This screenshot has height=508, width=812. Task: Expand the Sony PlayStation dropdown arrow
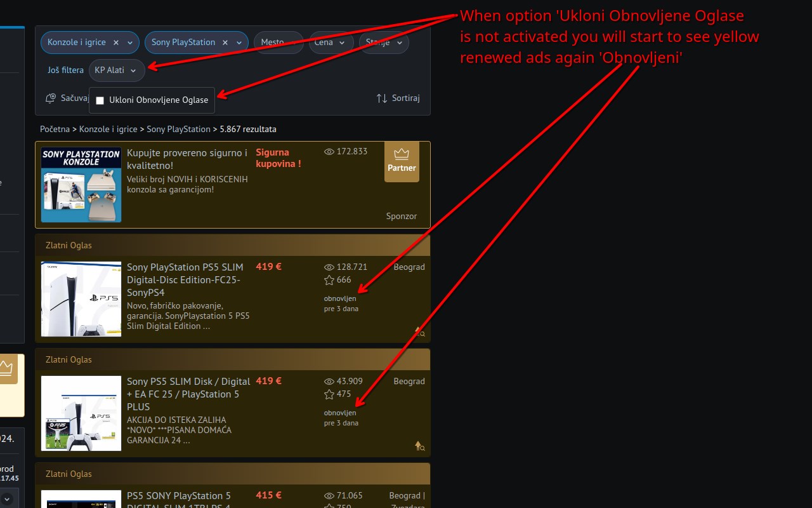tap(239, 43)
